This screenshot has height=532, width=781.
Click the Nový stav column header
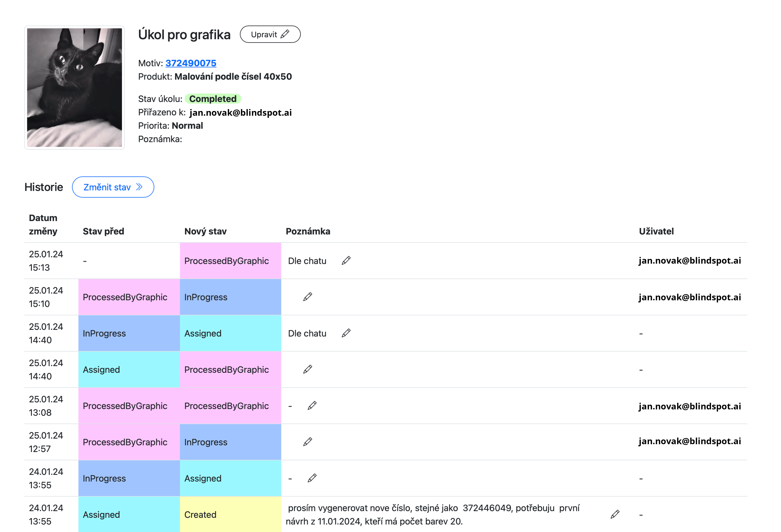(x=205, y=231)
